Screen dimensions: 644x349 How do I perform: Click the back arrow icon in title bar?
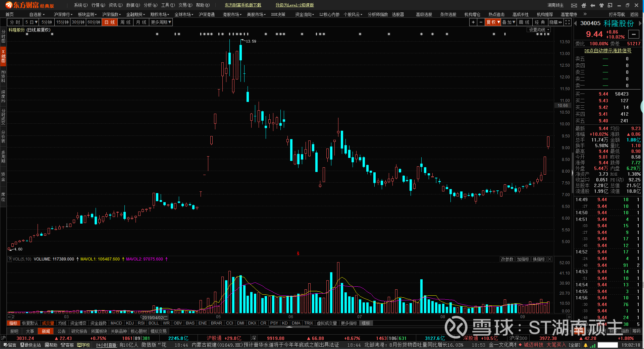592,5
